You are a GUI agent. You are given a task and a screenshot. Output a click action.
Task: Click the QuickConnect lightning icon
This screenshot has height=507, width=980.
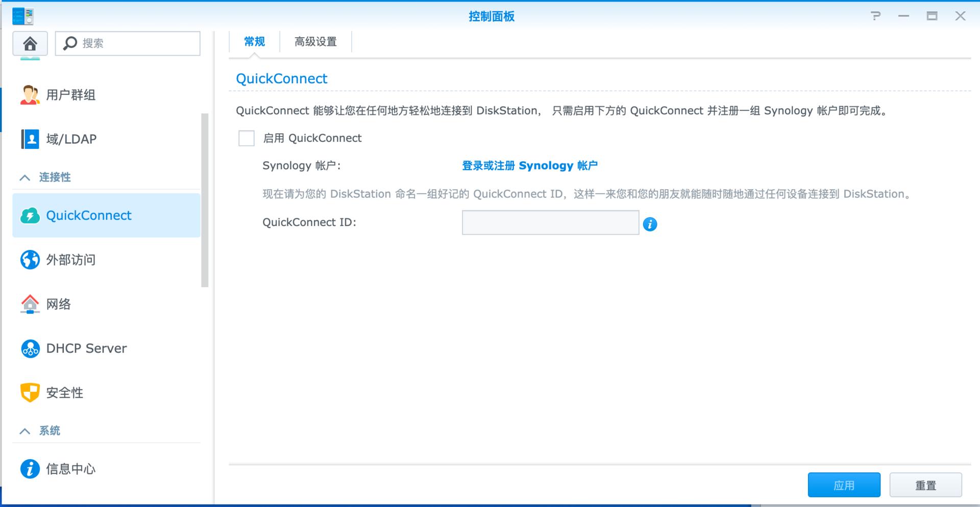click(30, 215)
